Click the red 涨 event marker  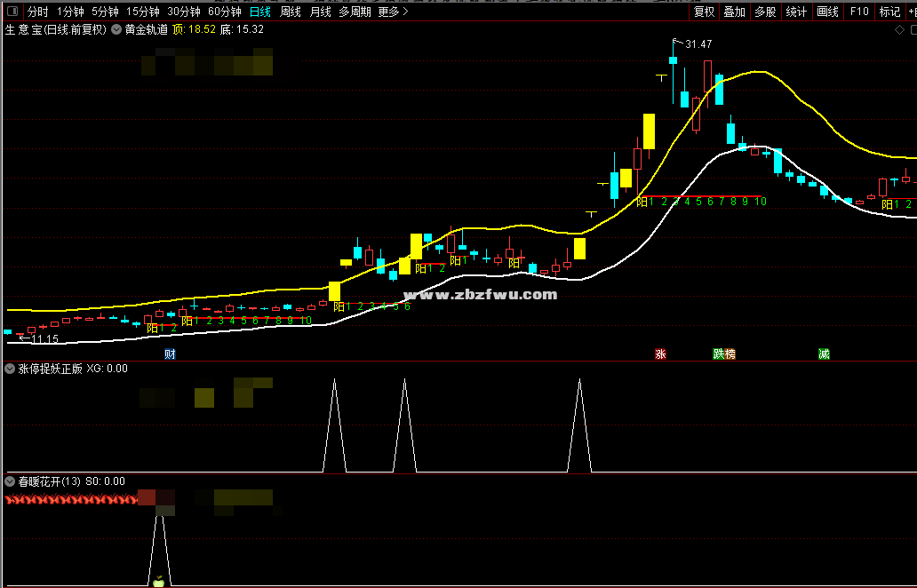pyautogui.click(x=660, y=354)
